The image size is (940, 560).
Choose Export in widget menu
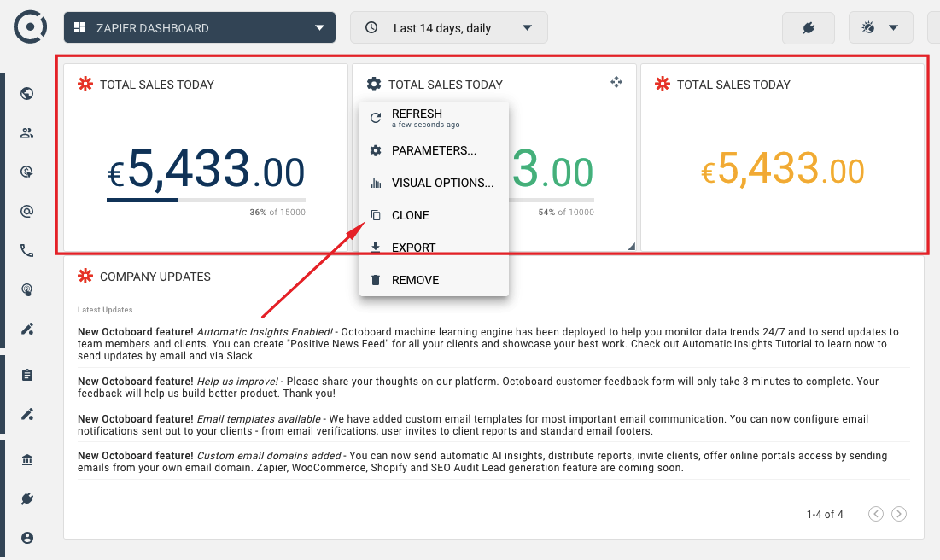(x=434, y=248)
